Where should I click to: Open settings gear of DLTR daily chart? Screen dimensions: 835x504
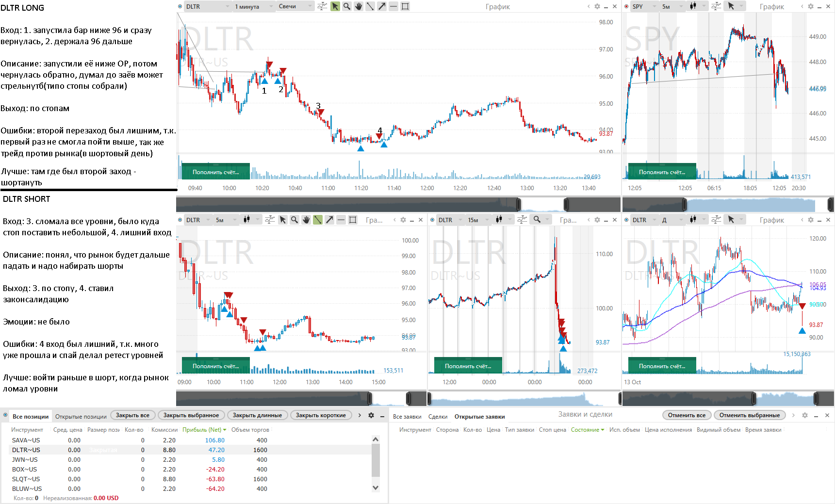811,220
